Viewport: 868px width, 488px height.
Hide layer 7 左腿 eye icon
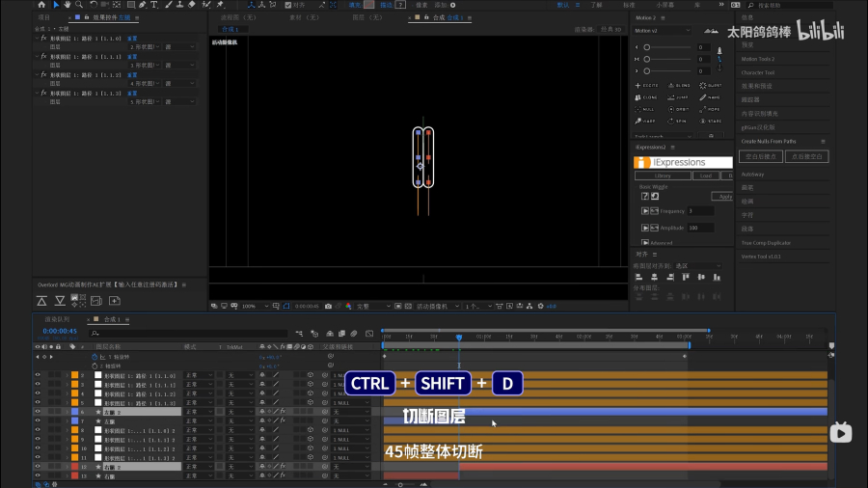(x=38, y=421)
